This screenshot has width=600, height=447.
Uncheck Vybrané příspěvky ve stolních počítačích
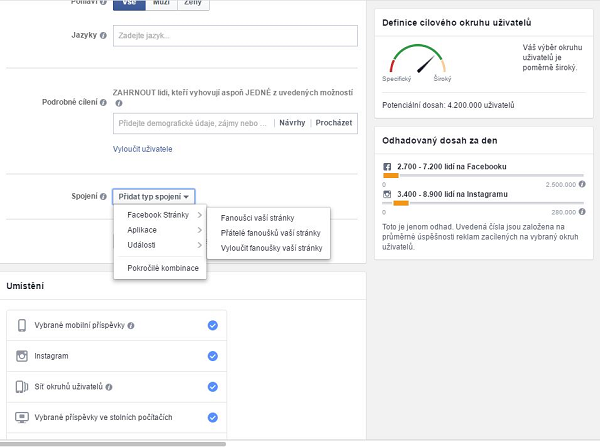tap(213, 417)
